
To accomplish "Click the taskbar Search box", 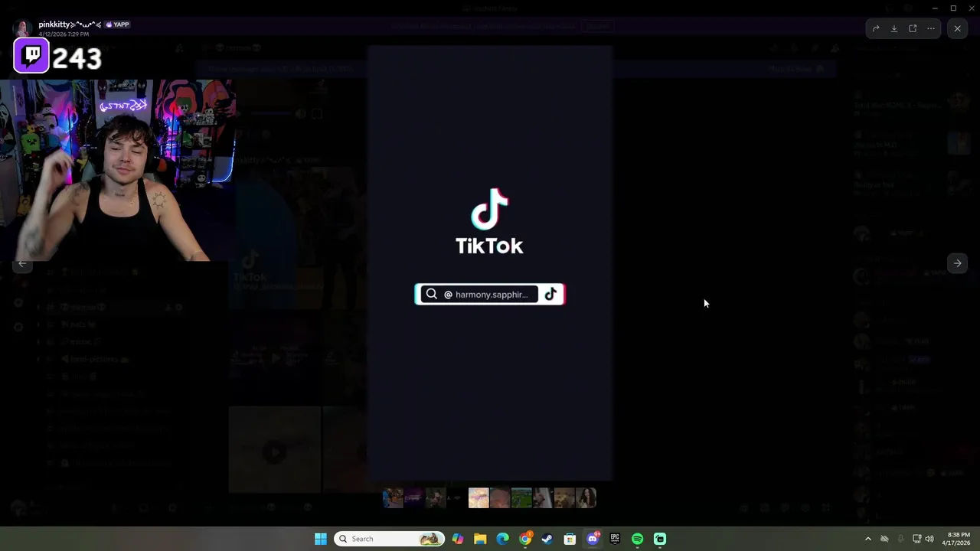I will (x=389, y=539).
